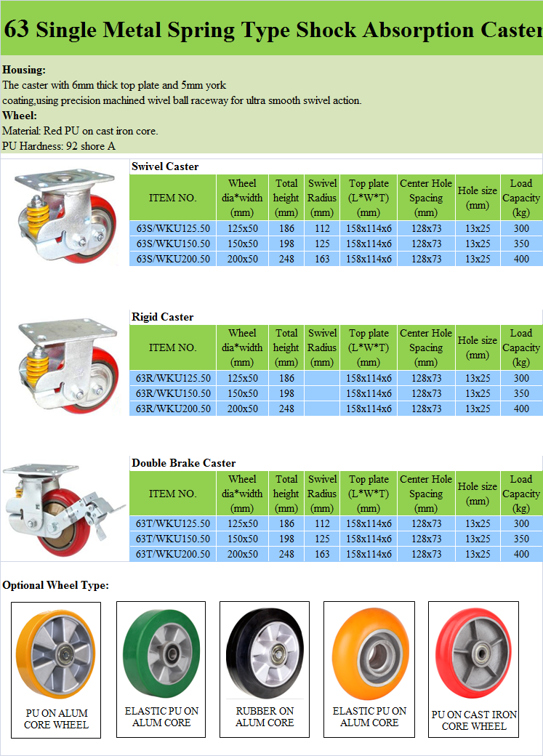Click the 'Swivel Caster' table title

[165, 166]
